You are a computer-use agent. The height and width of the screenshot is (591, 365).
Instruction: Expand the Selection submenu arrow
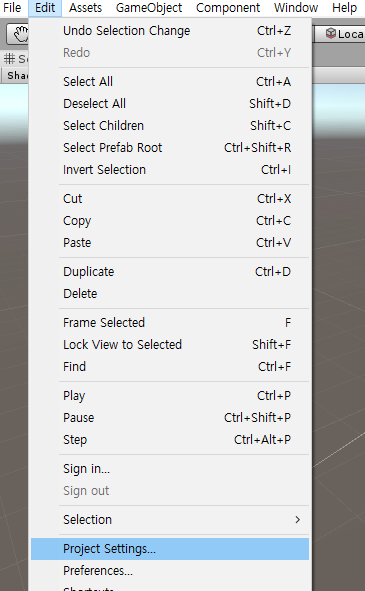point(298,520)
